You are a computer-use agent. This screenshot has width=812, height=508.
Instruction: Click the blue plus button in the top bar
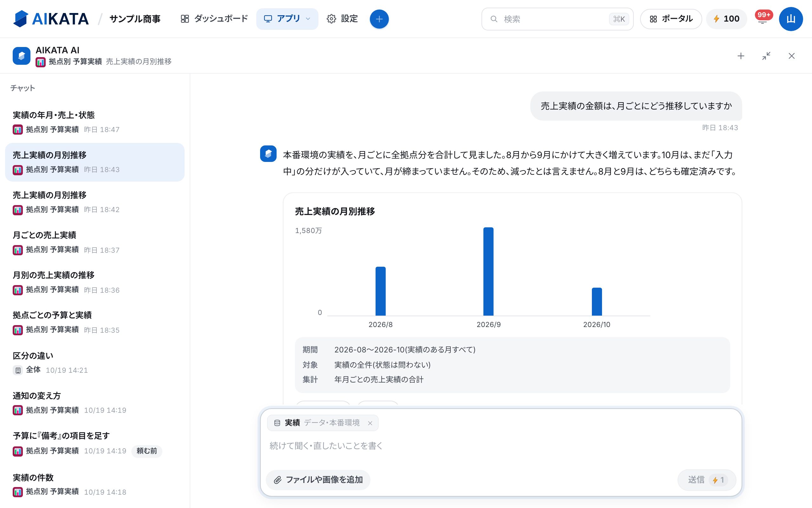(379, 19)
